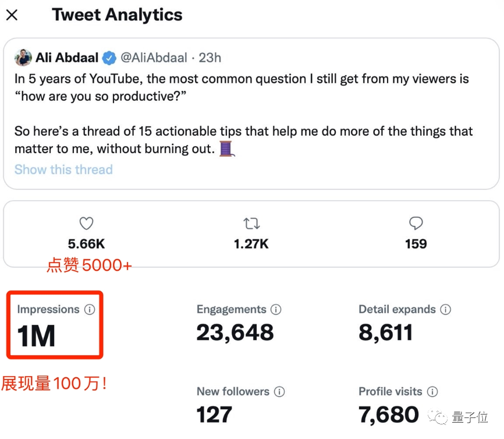Click Ali Abdaal's blue verified badge

click(109, 58)
